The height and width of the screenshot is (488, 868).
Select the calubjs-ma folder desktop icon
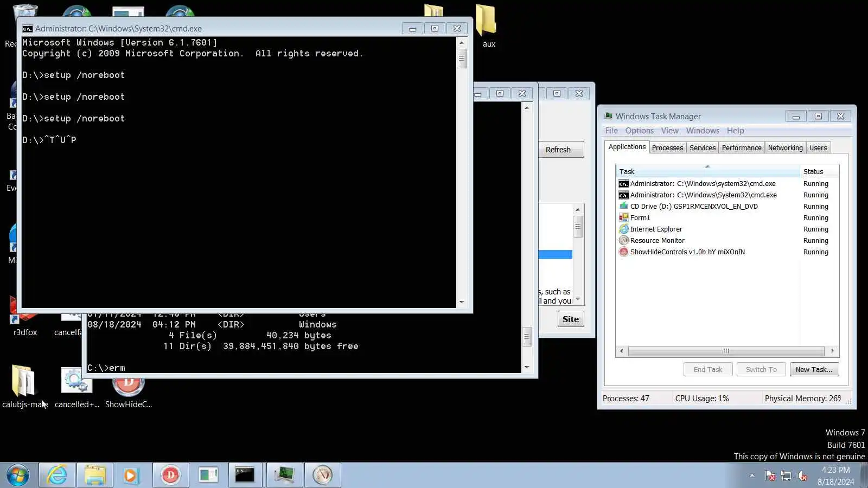23,387
